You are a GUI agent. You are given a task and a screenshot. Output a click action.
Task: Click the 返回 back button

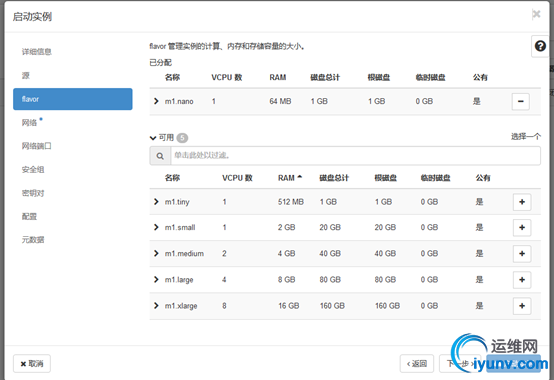pos(417,363)
